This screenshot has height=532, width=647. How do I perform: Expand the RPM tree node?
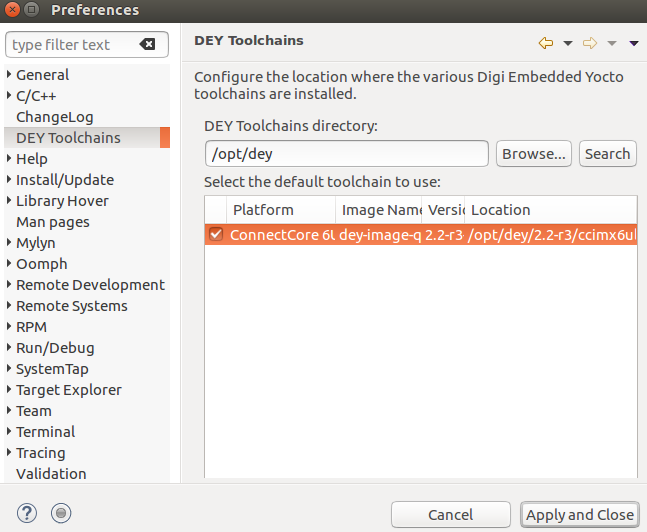[9, 326]
